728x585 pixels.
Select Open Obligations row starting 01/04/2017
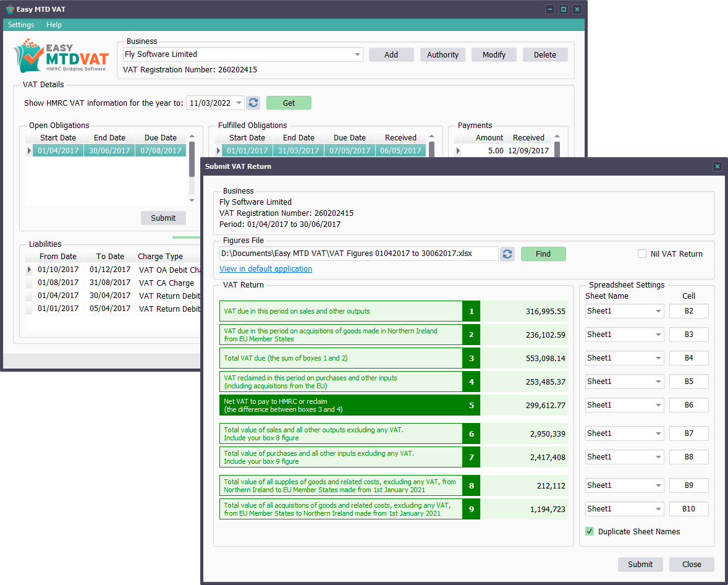coord(109,150)
